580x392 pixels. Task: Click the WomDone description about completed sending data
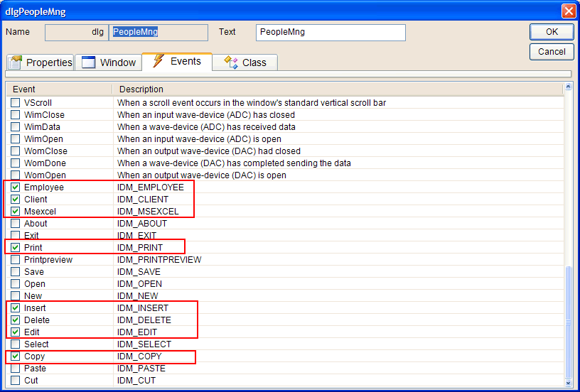click(234, 163)
